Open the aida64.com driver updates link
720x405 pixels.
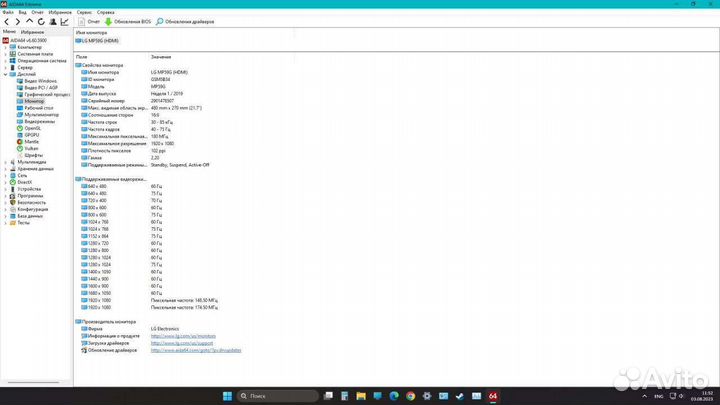196,350
